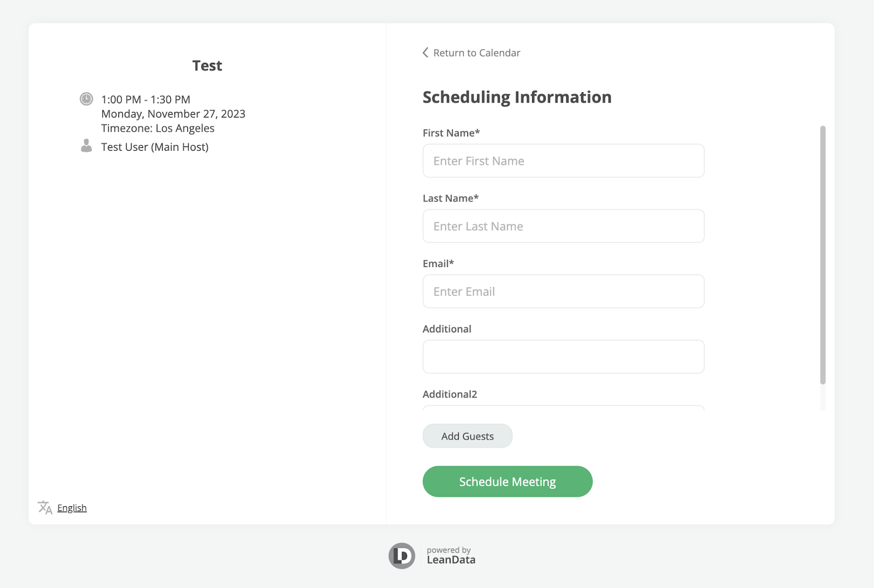Click into the Additional text field
874x588 pixels.
(563, 357)
